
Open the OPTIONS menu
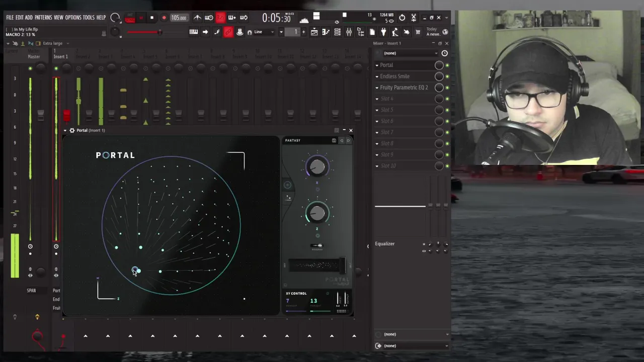click(73, 18)
